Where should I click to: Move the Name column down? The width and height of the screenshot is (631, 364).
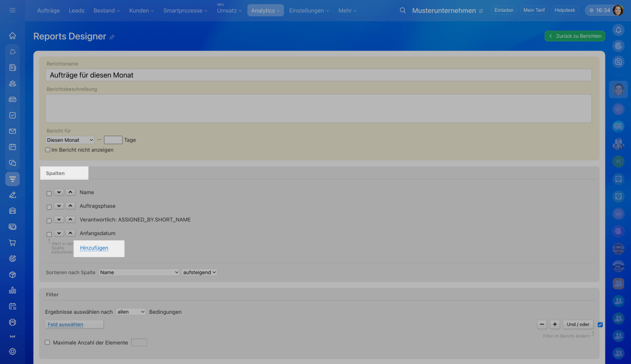click(59, 192)
